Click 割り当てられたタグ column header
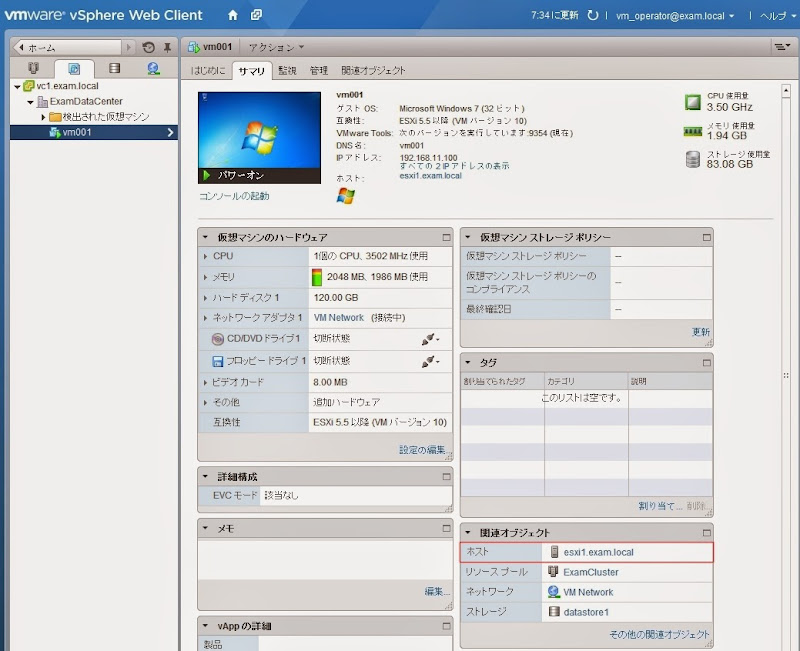This screenshot has width=800, height=651. [502, 382]
